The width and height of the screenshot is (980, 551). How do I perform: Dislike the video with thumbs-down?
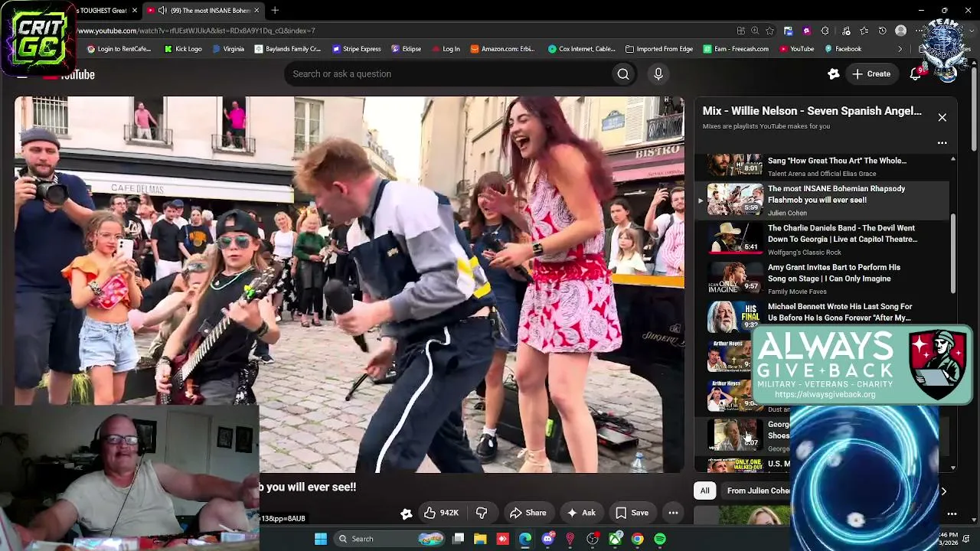coord(482,513)
